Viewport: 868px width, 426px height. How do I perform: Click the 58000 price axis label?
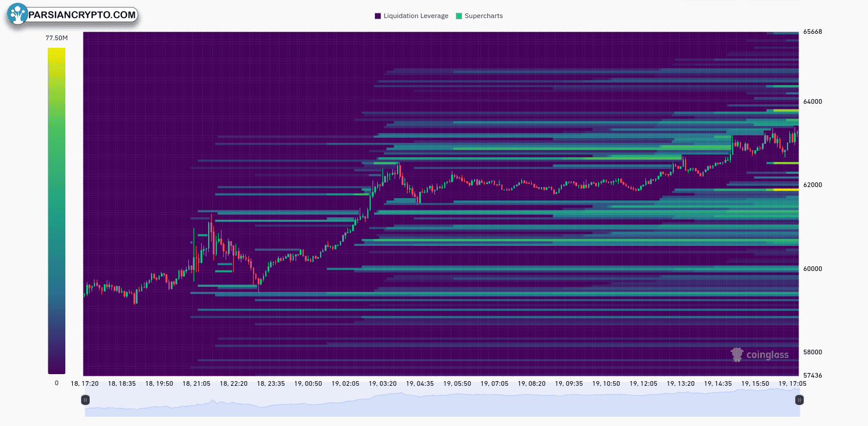pyautogui.click(x=812, y=352)
